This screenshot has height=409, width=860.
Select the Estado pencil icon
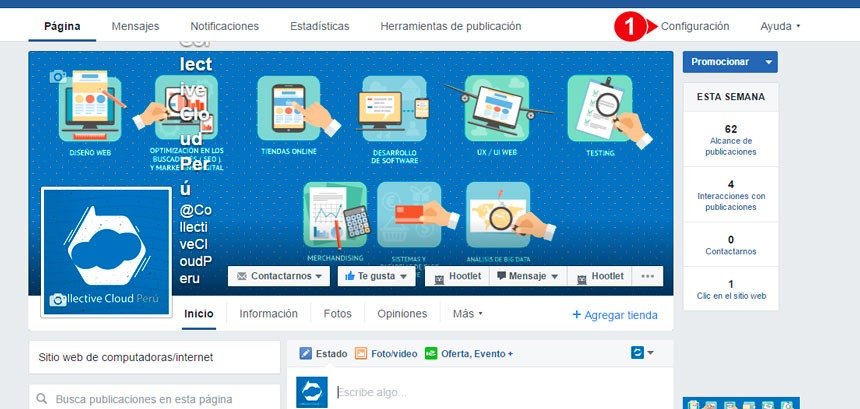click(x=305, y=354)
